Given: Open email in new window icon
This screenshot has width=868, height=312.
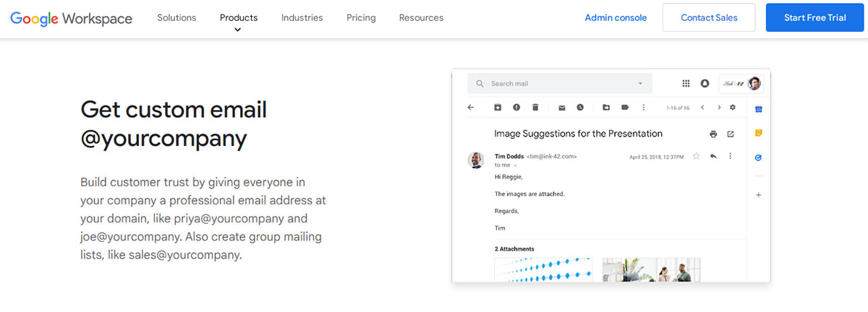Looking at the screenshot, I should [731, 134].
